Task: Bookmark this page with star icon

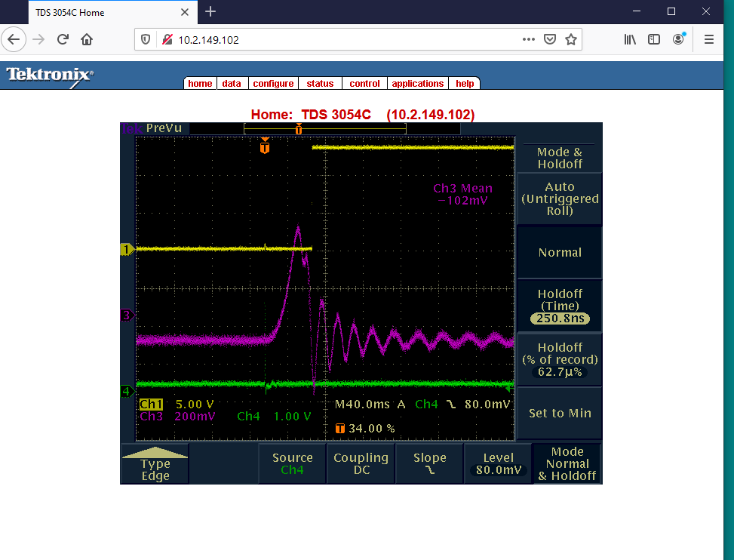Action: tap(571, 39)
